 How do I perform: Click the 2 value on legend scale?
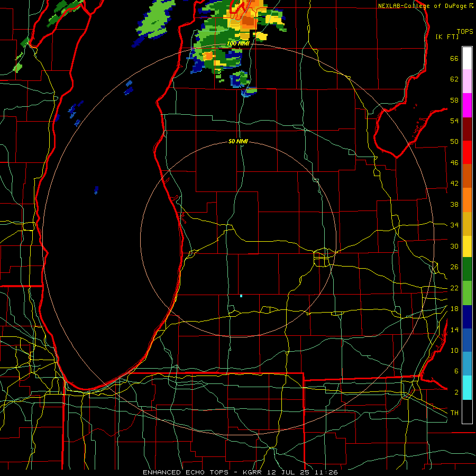[456, 392]
